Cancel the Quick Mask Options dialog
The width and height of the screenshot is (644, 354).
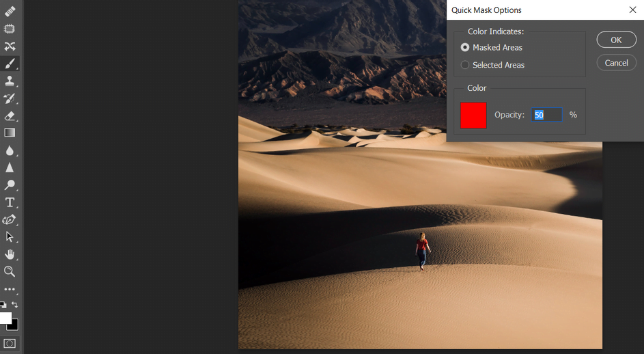coord(616,63)
